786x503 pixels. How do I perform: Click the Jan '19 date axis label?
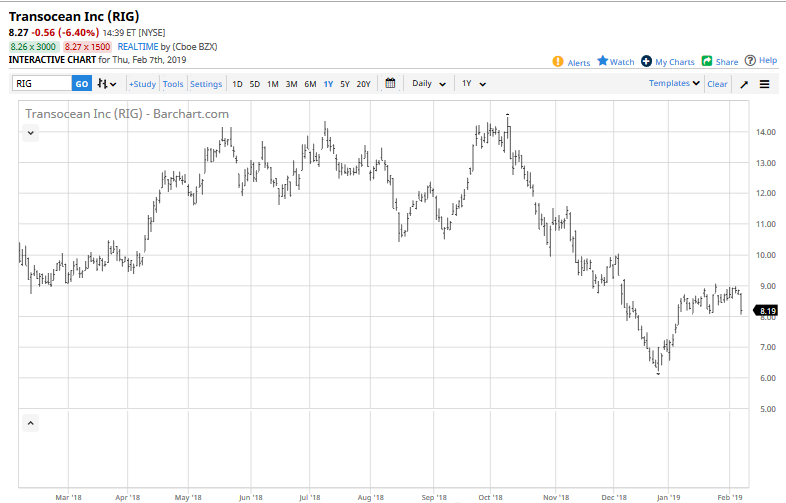click(668, 497)
